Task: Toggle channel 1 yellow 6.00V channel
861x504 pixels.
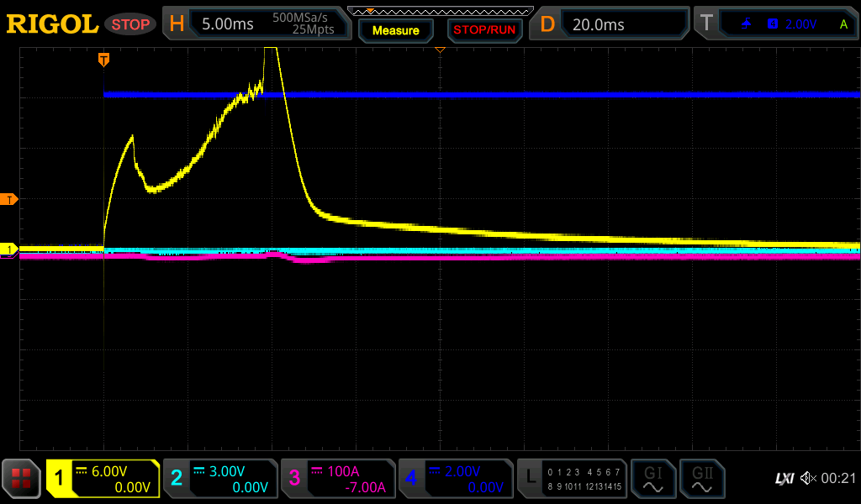Action: (x=103, y=479)
